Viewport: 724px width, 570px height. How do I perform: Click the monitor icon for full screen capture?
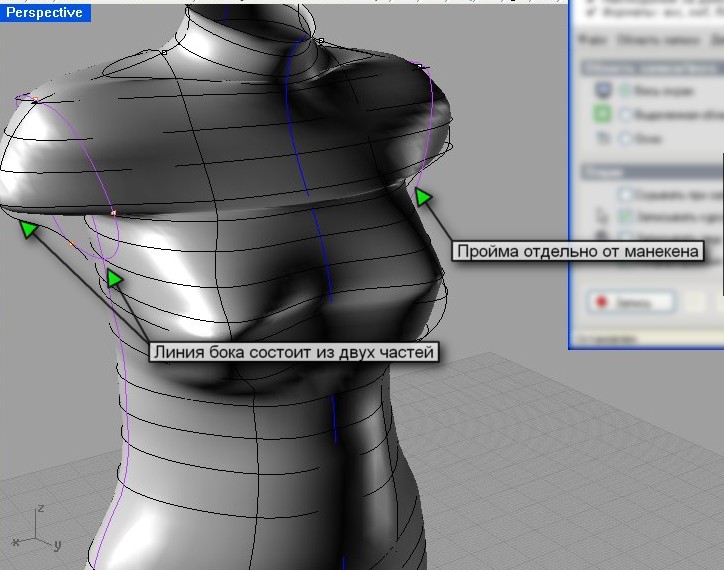603,90
